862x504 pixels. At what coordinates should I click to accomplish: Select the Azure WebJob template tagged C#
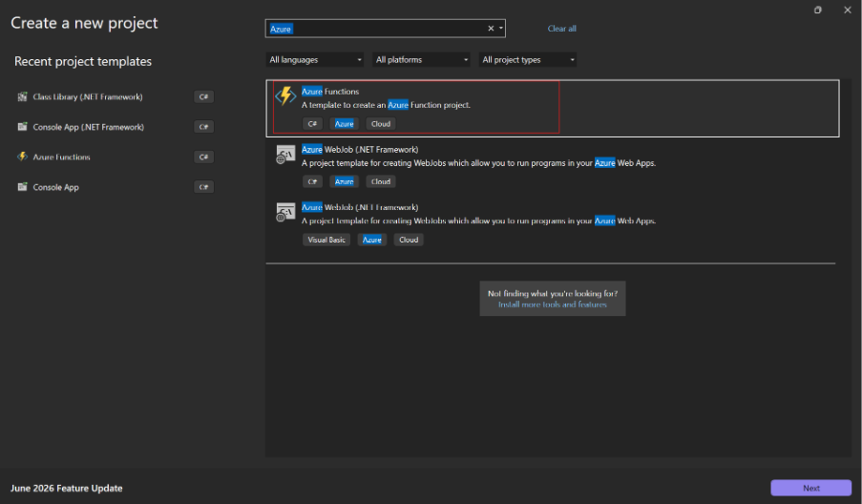[x=553, y=166]
